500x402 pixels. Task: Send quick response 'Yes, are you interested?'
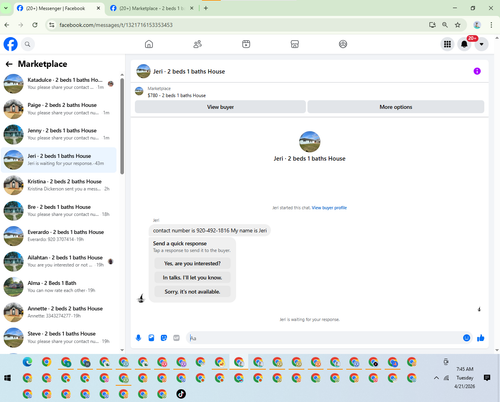[192, 263]
